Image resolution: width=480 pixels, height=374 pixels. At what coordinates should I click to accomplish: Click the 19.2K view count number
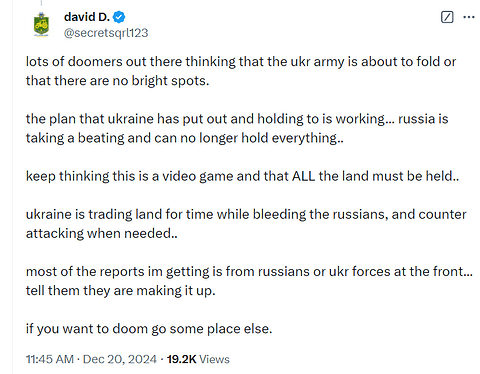(181, 359)
